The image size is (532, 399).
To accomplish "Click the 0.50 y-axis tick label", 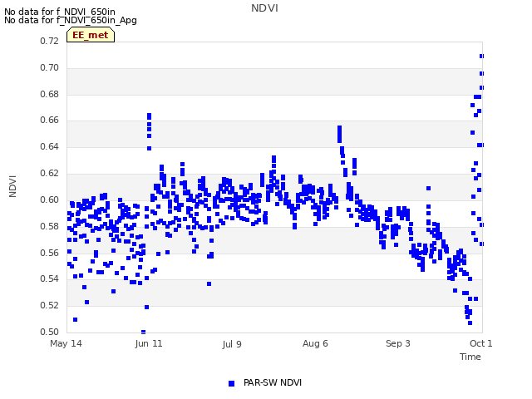I will (x=50, y=332).
